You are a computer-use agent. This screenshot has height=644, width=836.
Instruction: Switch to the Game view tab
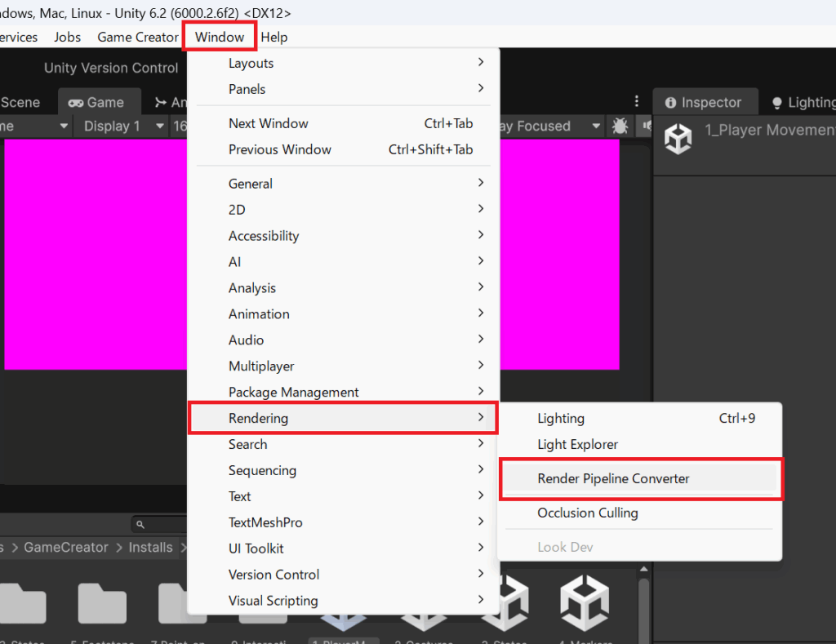[96, 102]
